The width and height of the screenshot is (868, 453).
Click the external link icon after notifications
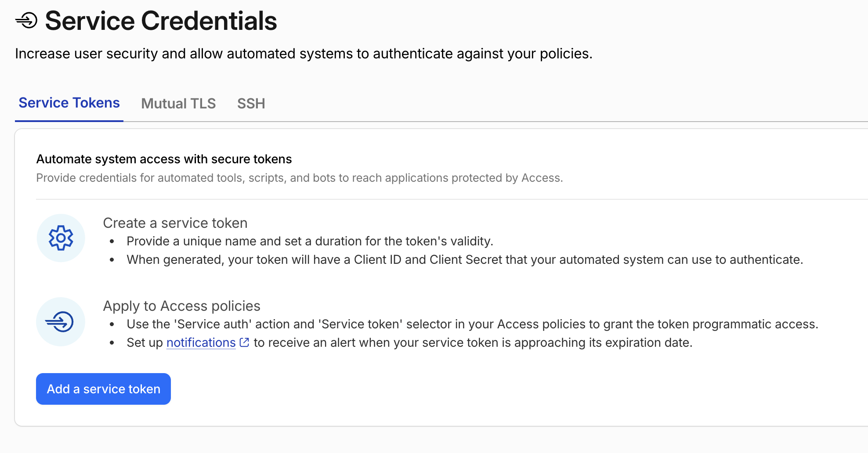(x=245, y=342)
